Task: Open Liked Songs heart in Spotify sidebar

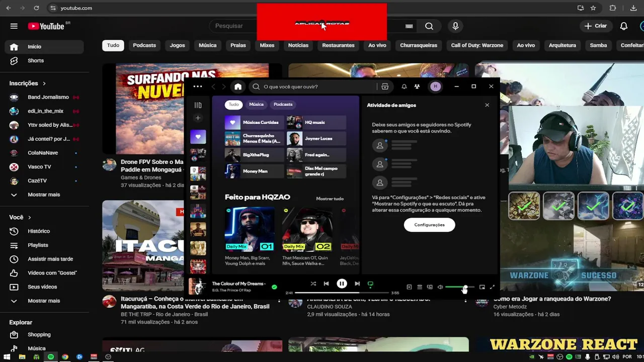Action: coord(198,137)
